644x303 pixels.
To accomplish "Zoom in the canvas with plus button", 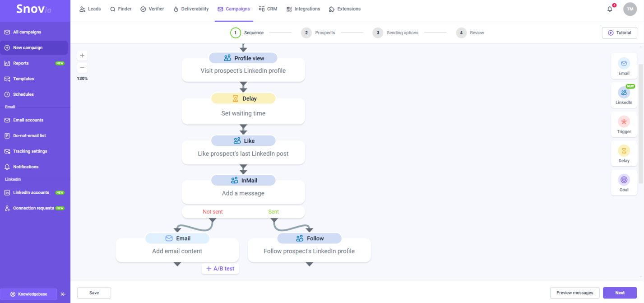I will point(82,56).
